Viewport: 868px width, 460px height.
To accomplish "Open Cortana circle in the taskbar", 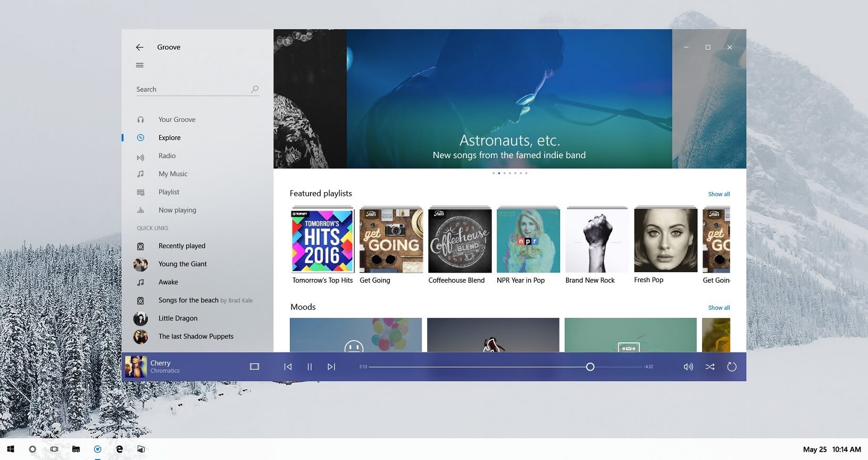I will tap(32, 449).
